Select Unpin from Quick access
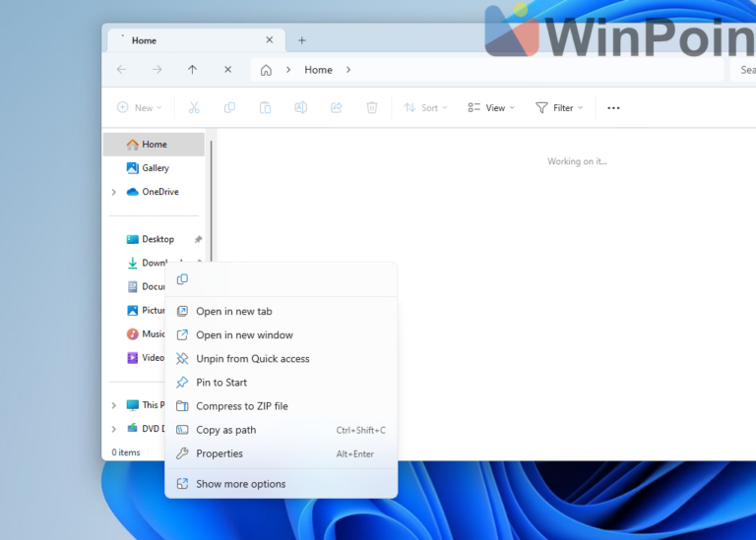The image size is (756, 540). 282,358
